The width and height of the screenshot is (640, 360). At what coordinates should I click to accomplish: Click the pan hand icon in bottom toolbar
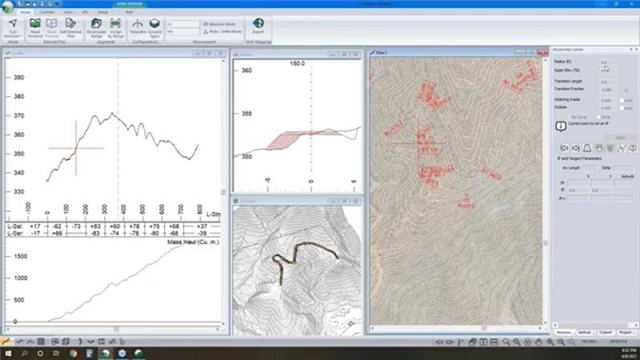click(x=538, y=342)
